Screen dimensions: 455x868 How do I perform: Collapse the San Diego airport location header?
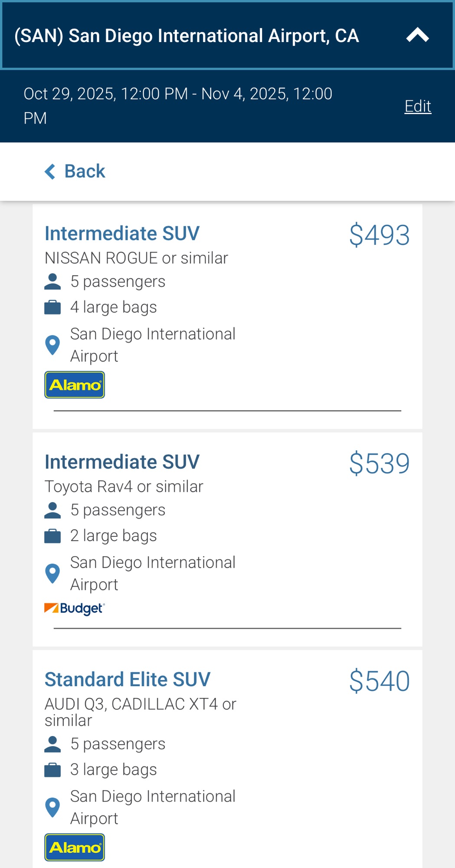[x=417, y=36]
